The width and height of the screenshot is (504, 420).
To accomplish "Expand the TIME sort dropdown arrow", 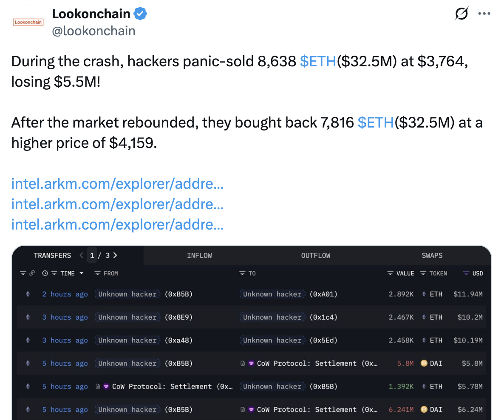I will [x=82, y=273].
